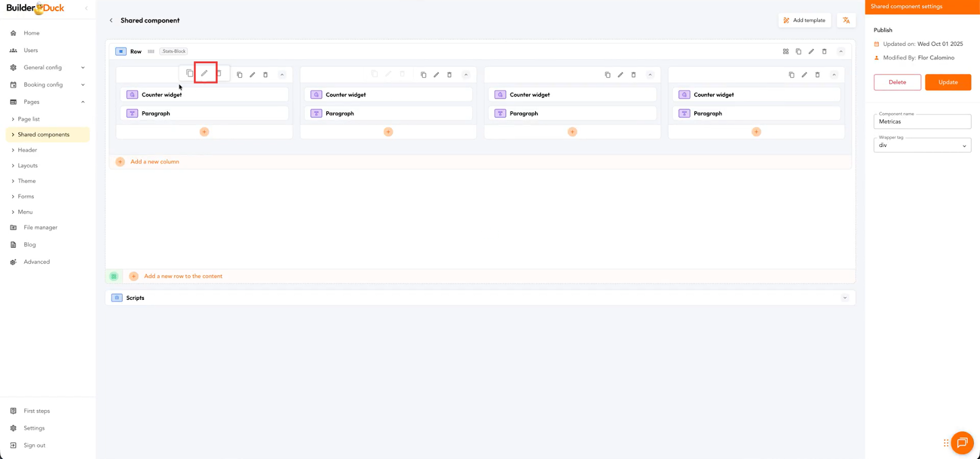Click the translate language icon button

pyautogui.click(x=846, y=20)
